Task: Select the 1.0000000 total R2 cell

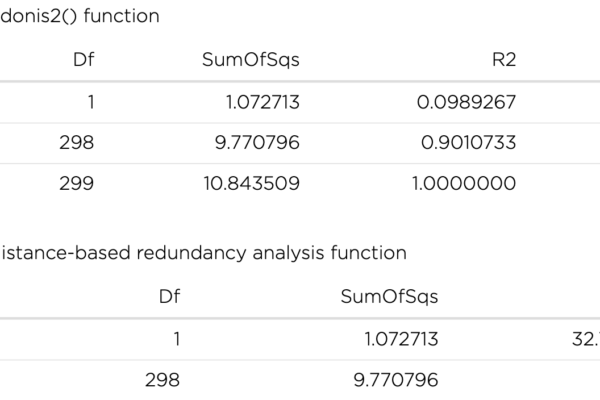Action: pyautogui.click(x=464, y=183)
